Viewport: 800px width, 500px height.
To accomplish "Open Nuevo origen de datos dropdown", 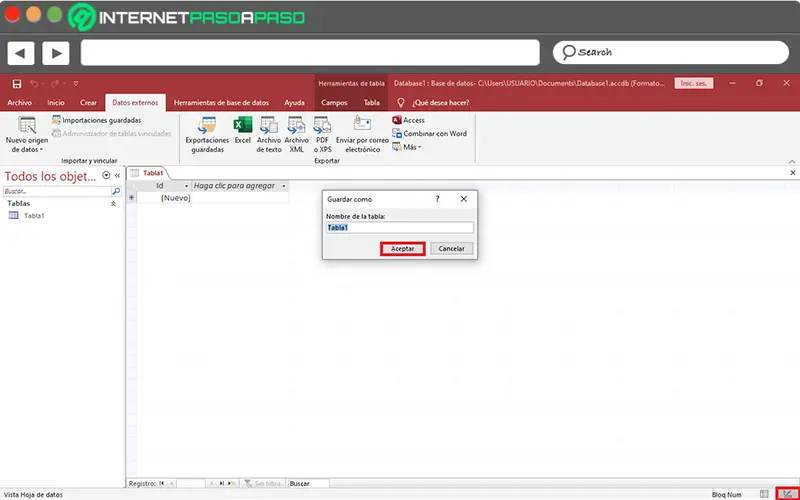I will coord(27,135).
